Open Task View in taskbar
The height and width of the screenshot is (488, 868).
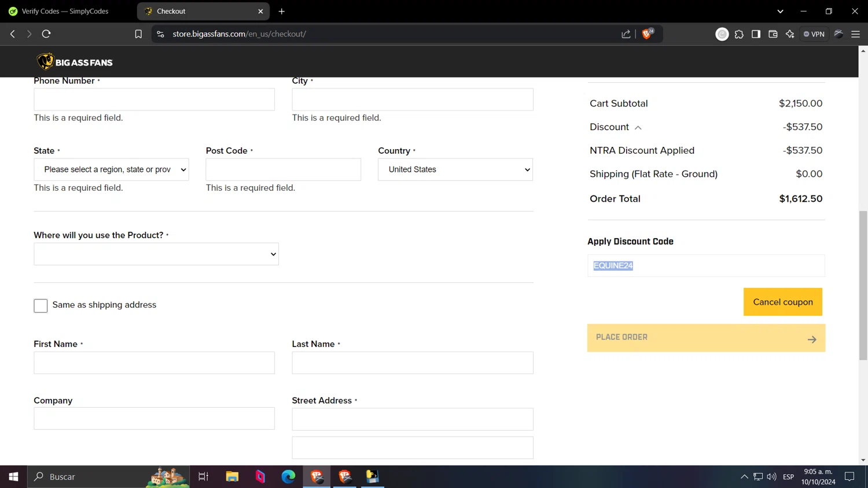(203, 476)
